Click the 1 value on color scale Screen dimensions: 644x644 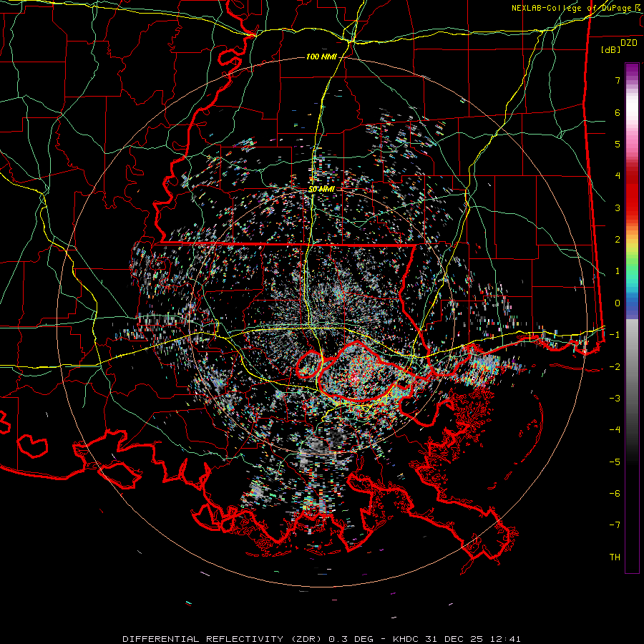coord(618,270)
